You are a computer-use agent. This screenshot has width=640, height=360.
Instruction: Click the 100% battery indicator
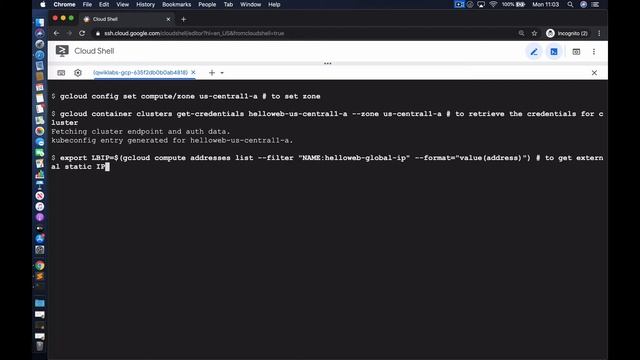click(x=513, y=4)
